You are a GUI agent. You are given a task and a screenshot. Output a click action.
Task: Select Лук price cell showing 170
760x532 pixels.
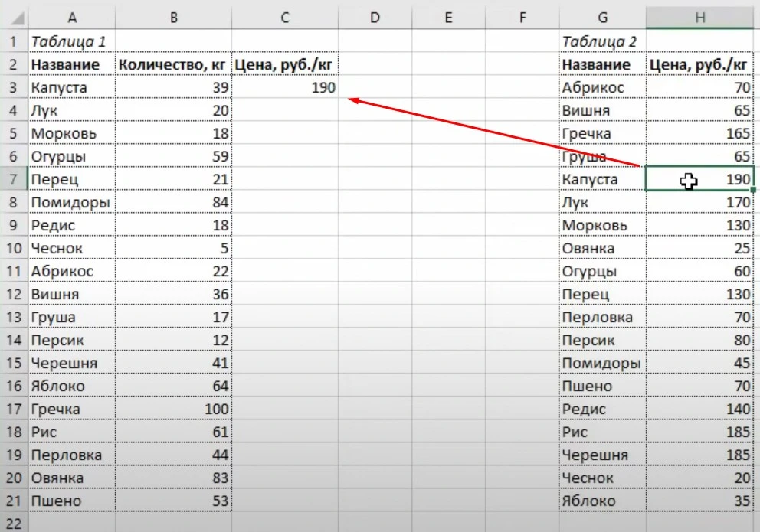tap(699, 202)
